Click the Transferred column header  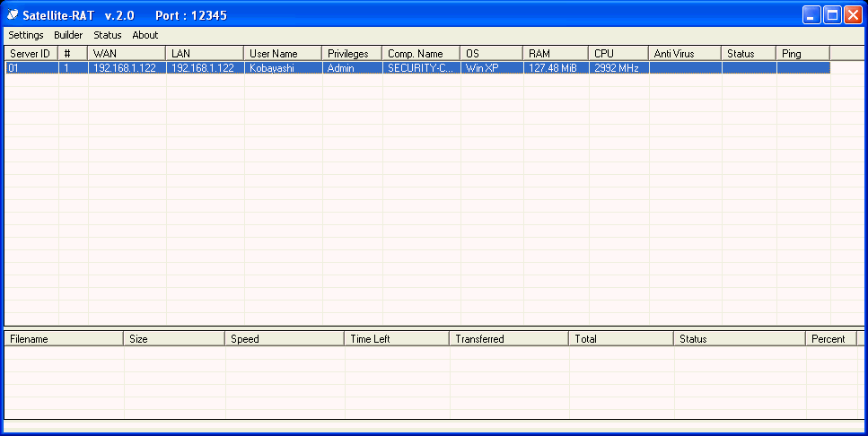pyautogui.click(x=508, y=339)
